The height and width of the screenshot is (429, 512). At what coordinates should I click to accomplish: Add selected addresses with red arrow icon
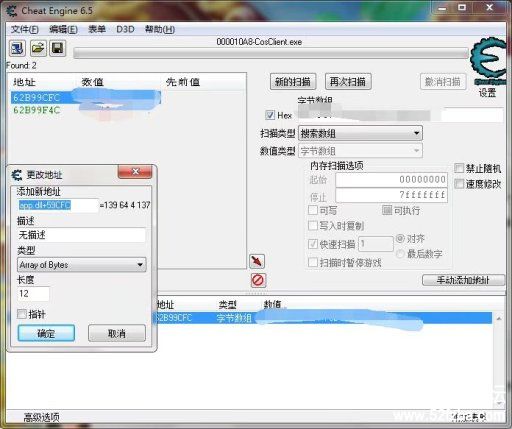tap(257, 261)
